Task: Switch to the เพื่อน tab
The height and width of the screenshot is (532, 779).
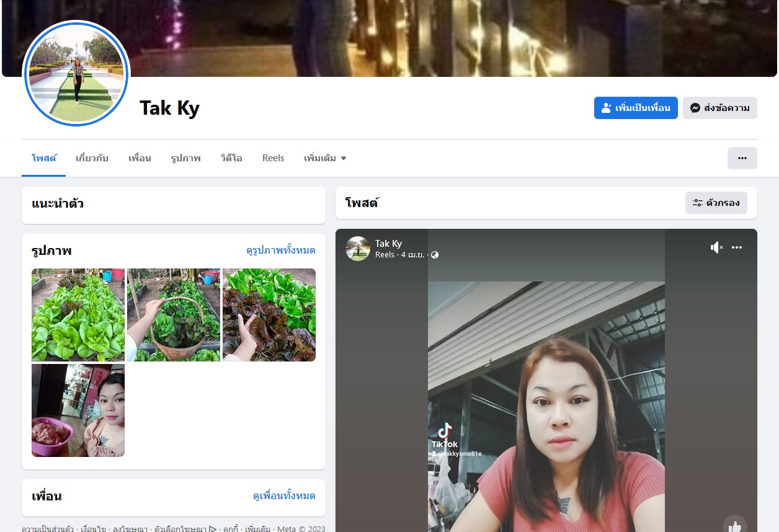Action: pos(140,158)
